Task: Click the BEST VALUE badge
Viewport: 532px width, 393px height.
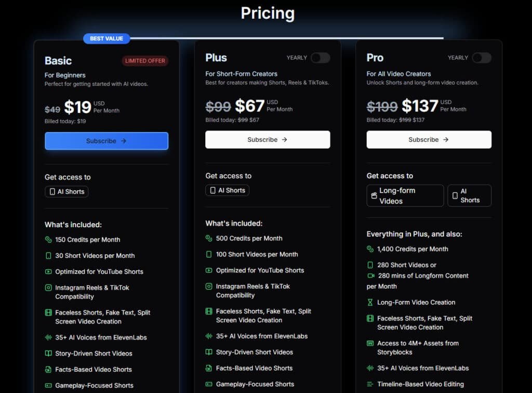Action: [107, 38]
